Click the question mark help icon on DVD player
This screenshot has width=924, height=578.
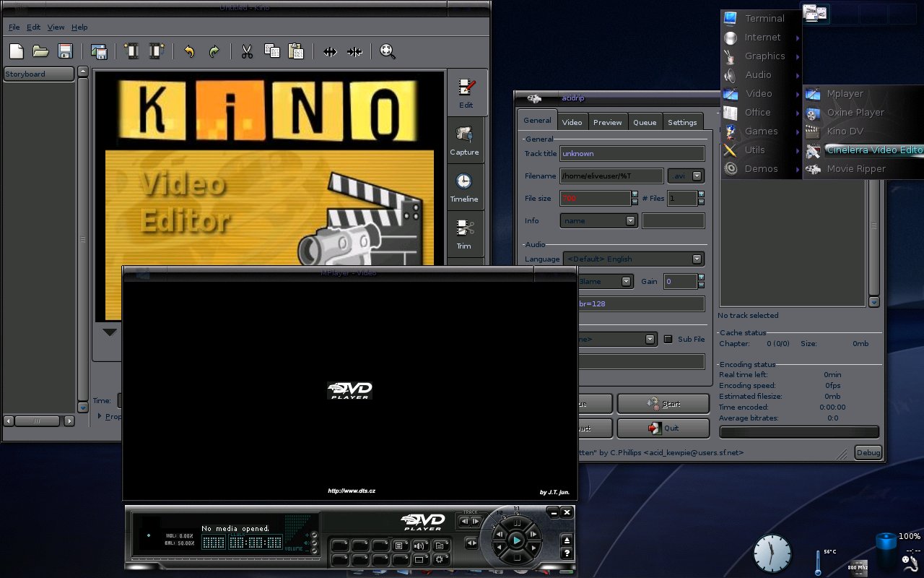567,553
